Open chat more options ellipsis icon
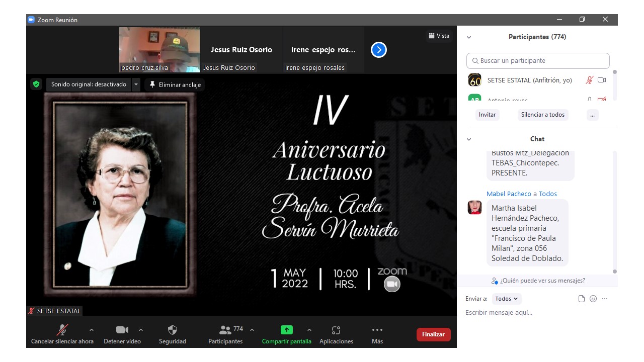644x362 pixels. click(605, 299)
